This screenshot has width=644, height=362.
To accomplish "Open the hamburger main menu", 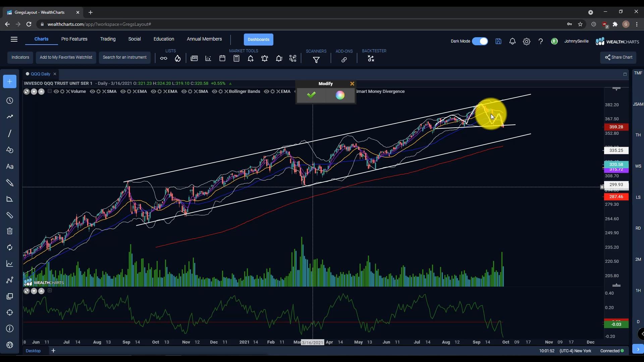I will point(14,39).
